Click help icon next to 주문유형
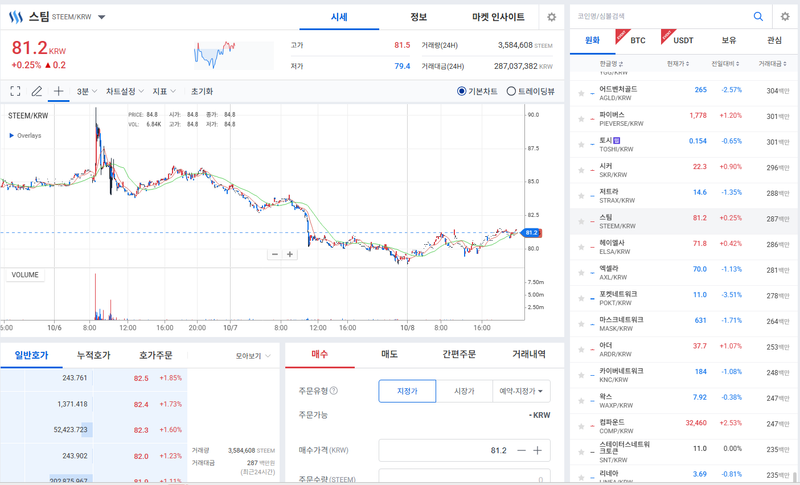The width and height of the screenshot is (800, 485). [x=334, y=391]
